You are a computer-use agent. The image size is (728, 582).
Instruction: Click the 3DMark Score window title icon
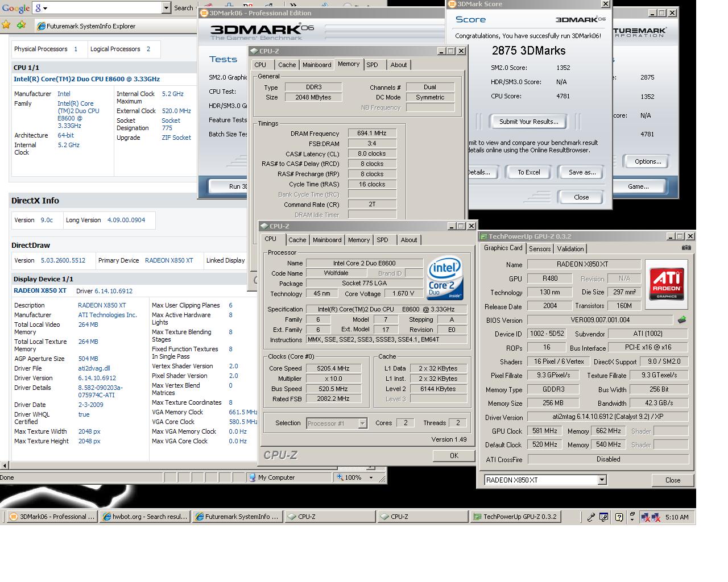click(x=452, y=4)
